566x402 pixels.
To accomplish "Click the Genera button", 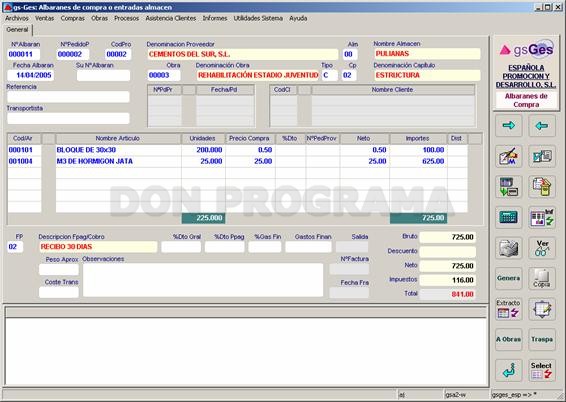I will pyautogui.click(x=509, y=278).
